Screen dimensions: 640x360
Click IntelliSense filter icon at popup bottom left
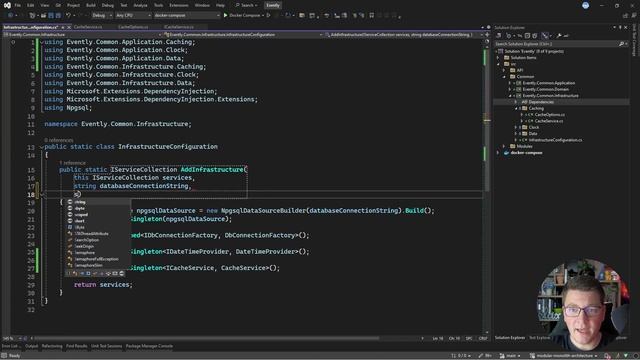click(69, 273)
